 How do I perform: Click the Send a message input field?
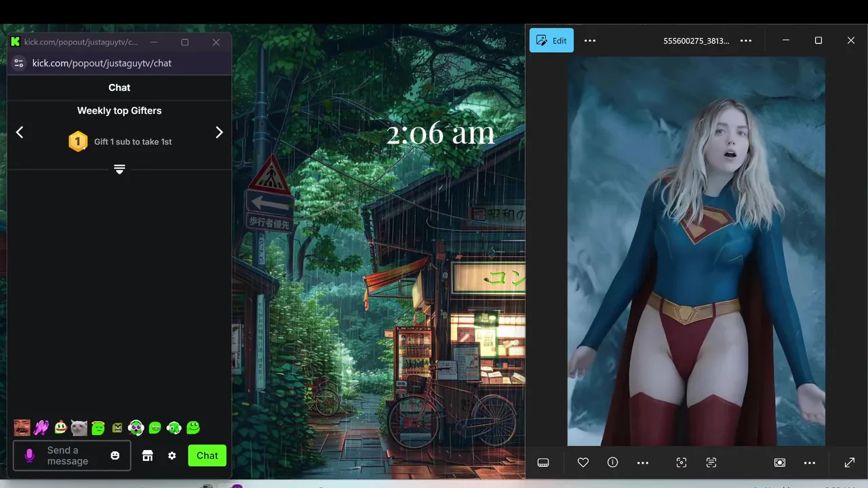click(x=72, y=455)
